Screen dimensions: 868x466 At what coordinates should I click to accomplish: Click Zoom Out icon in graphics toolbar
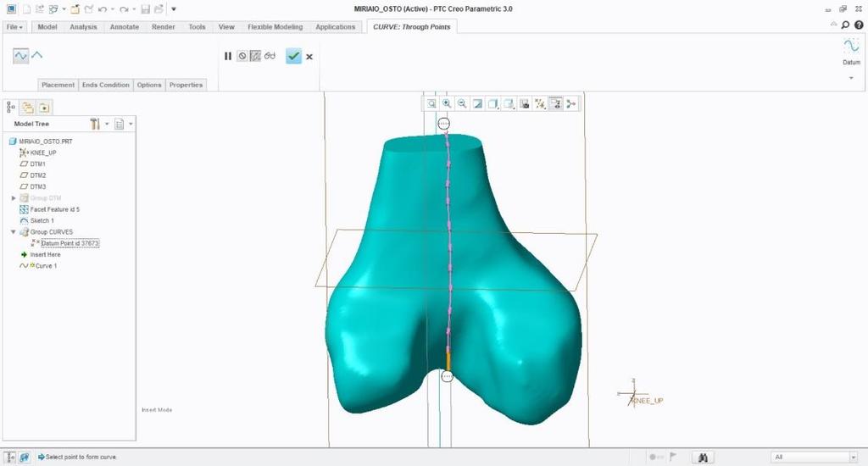click(462, 103)
